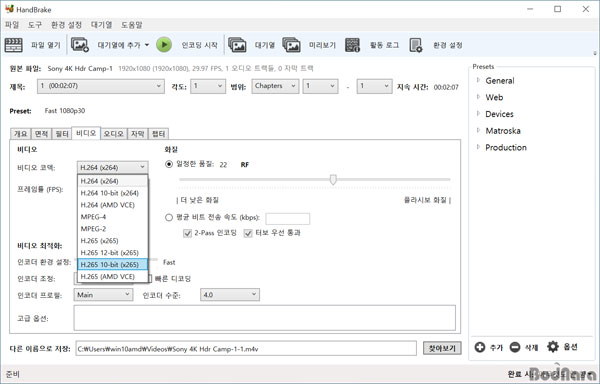This screenshot has width=600, height=384.
Task: Toggle the turbo first pass checkbox
Action: coord(248,233)
